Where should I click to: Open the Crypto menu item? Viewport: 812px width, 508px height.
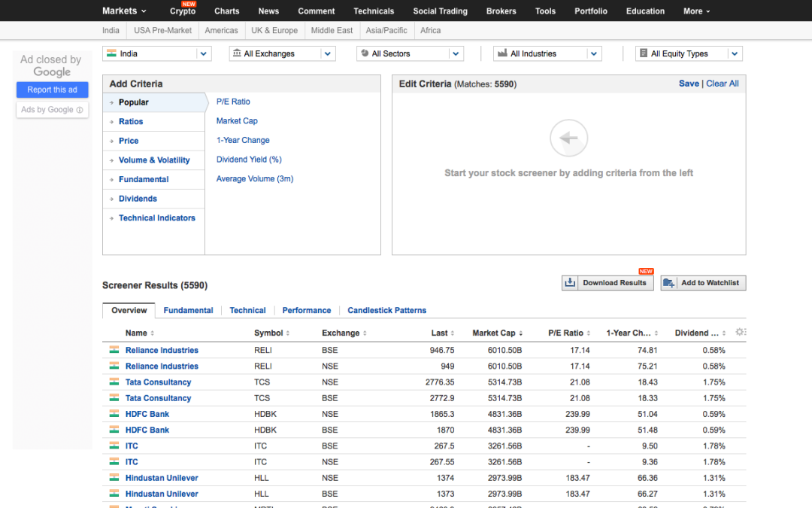(x=182, y=11)
